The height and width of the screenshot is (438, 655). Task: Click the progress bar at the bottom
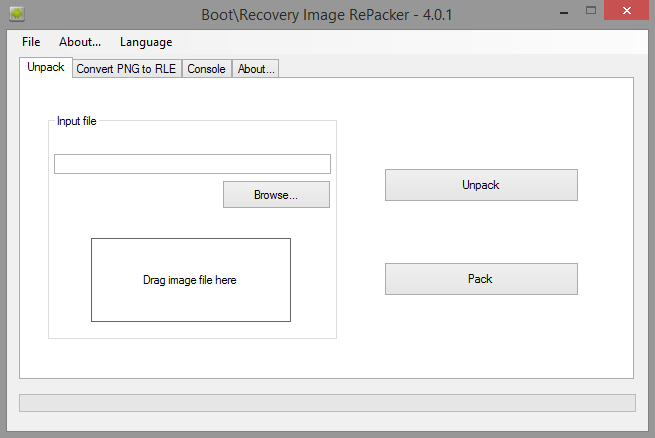(x=328, y=403)
